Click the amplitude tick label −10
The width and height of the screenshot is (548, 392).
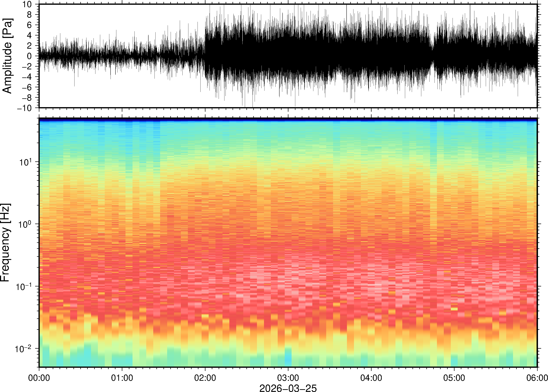pyautogui.click(x=24, y=108)
